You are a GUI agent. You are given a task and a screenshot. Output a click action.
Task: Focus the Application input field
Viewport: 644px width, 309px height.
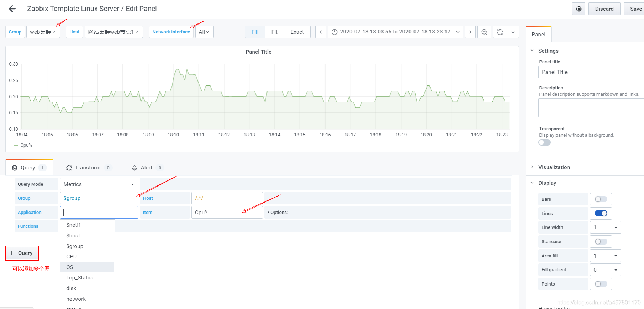click(99, 212)
